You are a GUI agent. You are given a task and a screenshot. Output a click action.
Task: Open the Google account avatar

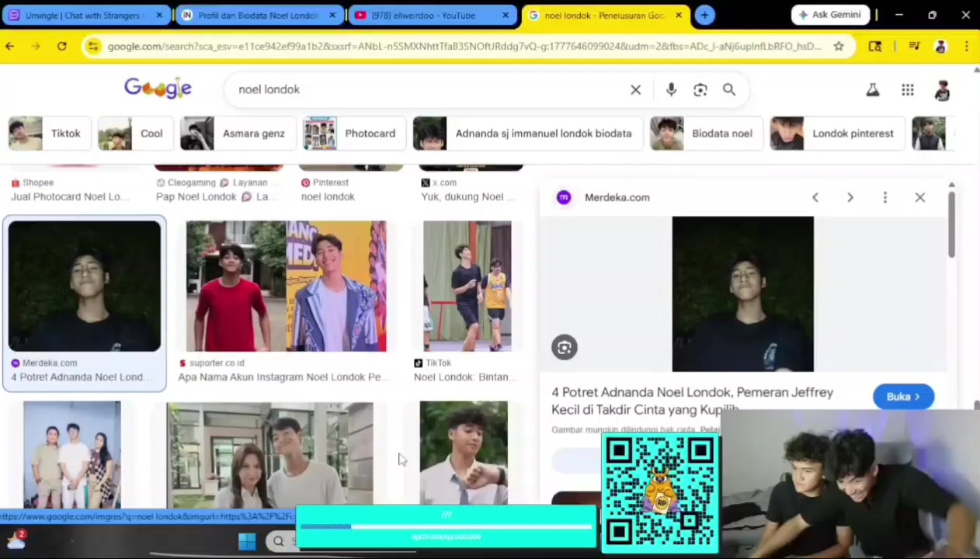[942, 90]
